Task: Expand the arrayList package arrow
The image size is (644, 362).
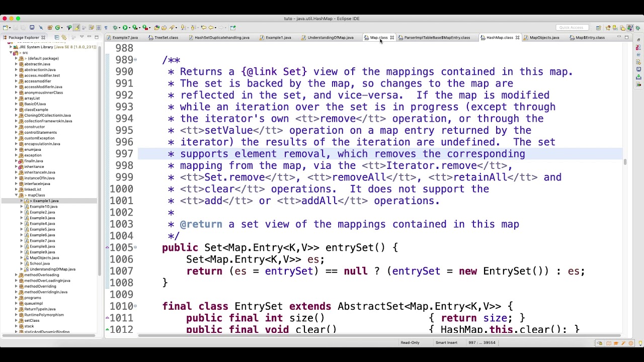Action: click(x=16, y=98)
